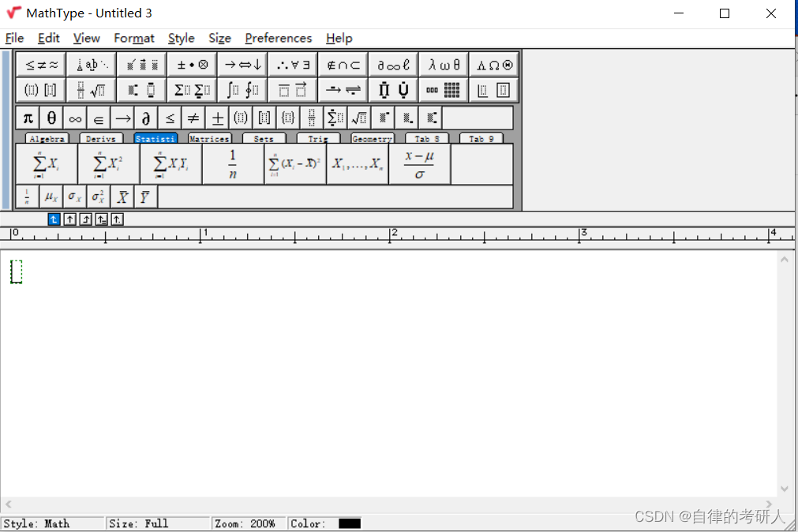Insert the sigma squared sub x symbol
The height and width of the screenshot is (532, 798).
98,197
